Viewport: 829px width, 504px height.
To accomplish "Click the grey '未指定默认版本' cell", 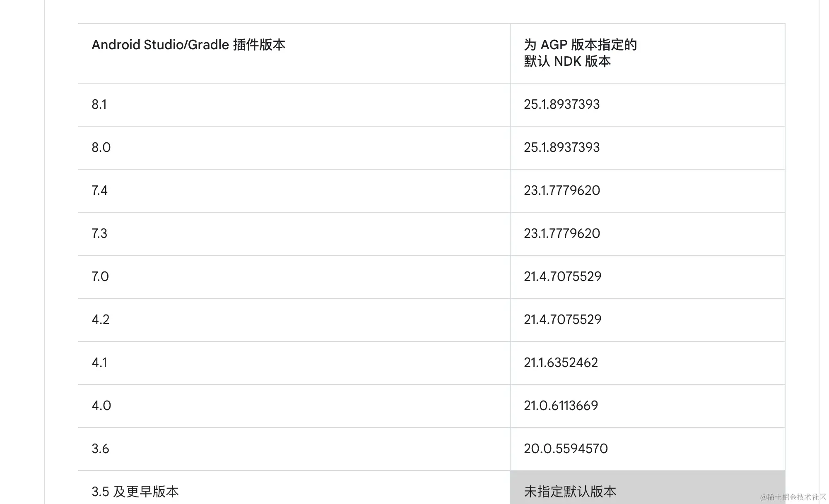I will click(x=570, y=492).
